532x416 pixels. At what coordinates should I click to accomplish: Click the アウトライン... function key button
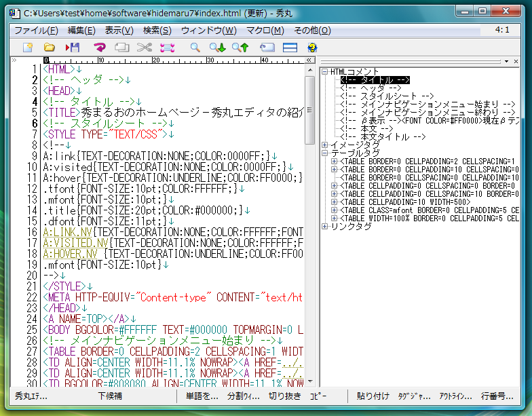coord(456,396)
